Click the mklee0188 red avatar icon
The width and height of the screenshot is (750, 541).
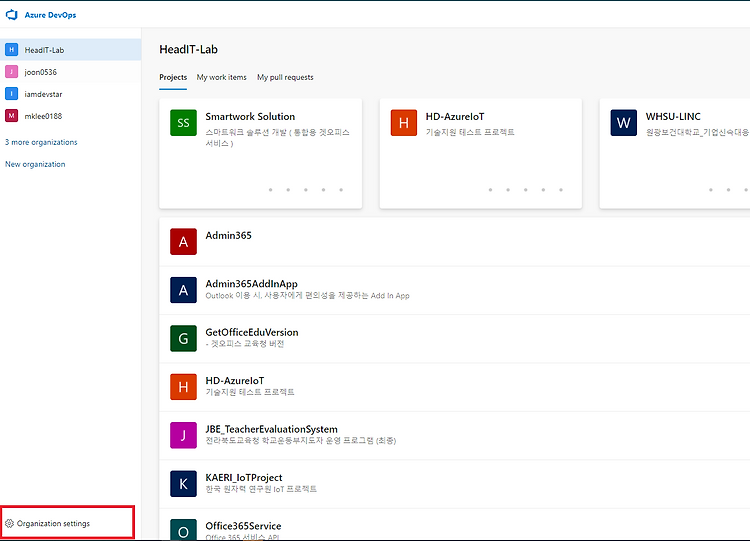click(x=11, y=116)
